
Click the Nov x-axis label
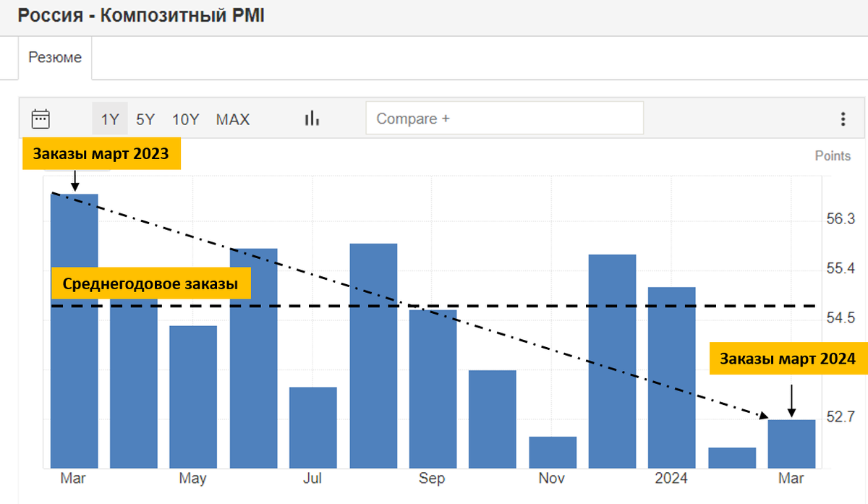(552, 479)
